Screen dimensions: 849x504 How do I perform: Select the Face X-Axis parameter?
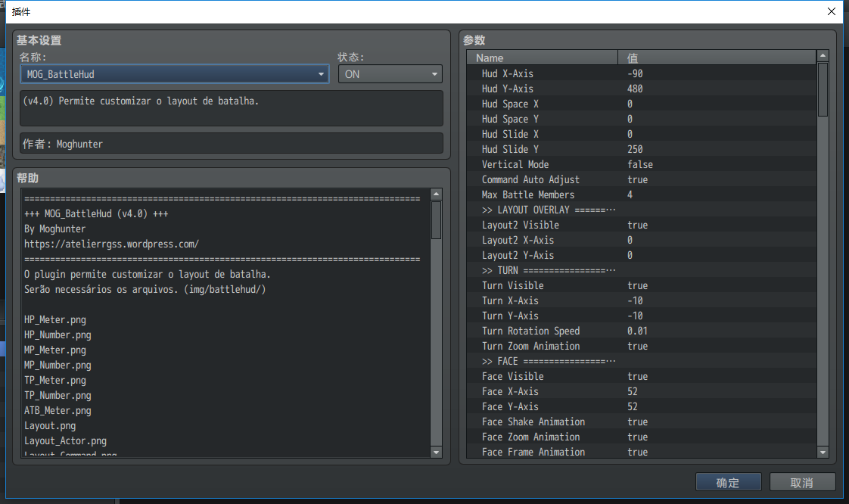tap(642, 392)
